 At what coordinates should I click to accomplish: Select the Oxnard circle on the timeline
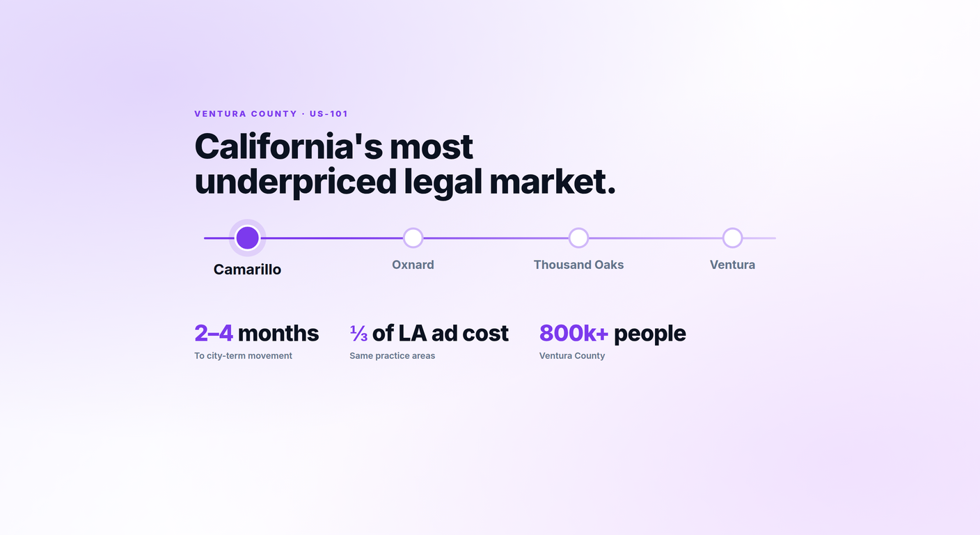[x=413, y=238]
